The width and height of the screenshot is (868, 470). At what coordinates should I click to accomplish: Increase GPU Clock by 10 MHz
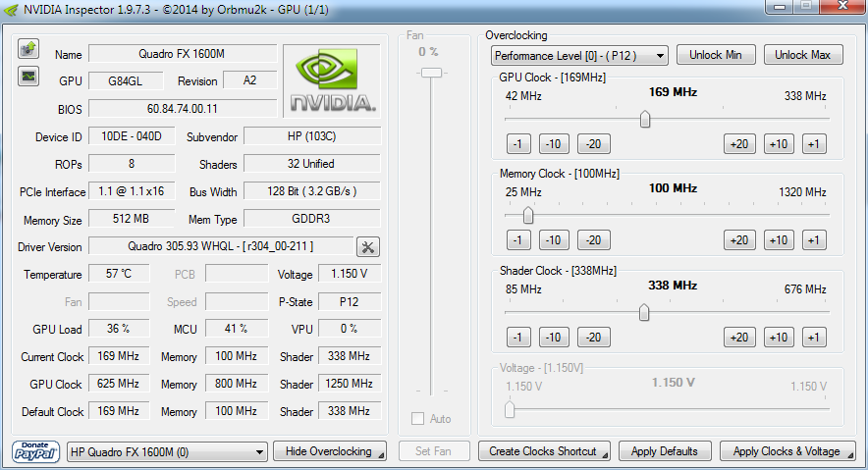779,144
